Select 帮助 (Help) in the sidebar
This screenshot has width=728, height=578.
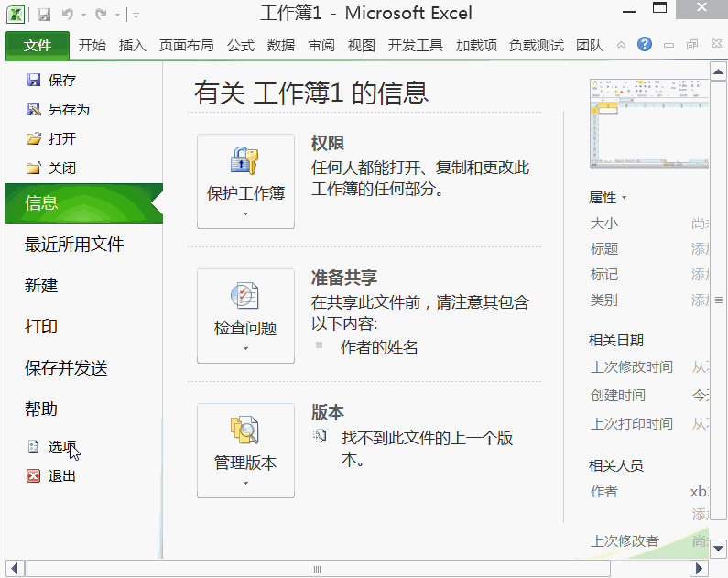41,409
